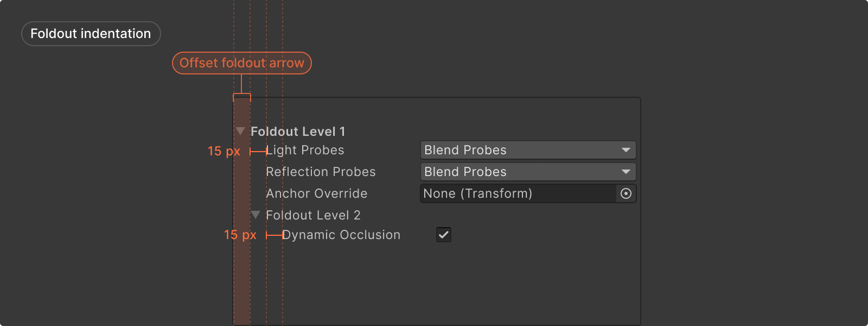Image resolution: width=868 pixels, height=326 pixels.
Task: Click the None (Transform) object field
Action: tap(477, 193)
